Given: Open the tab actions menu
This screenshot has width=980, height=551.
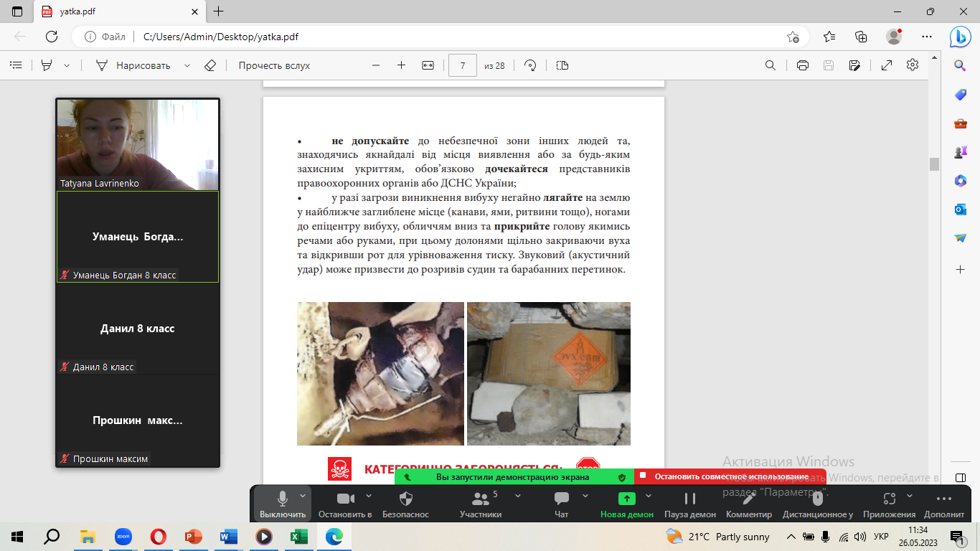Looking at the screenshot, I should 17,11.
